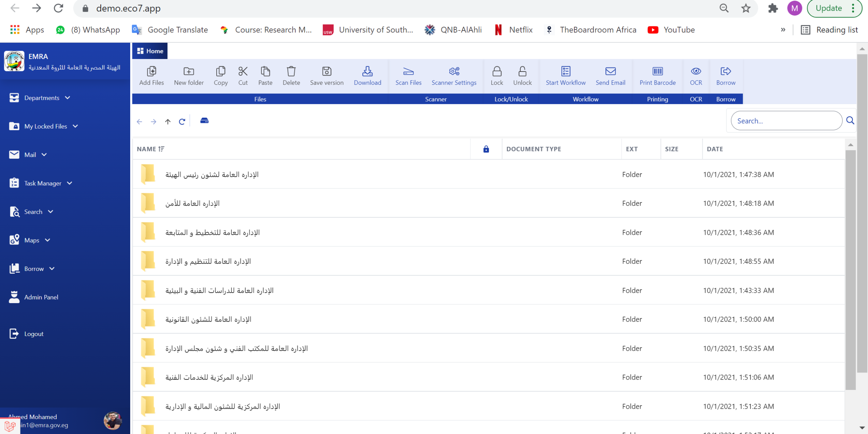Navigate up one folder level
Image resolution: width=868 pixels, height=434 pixels.
coord(168,122)
